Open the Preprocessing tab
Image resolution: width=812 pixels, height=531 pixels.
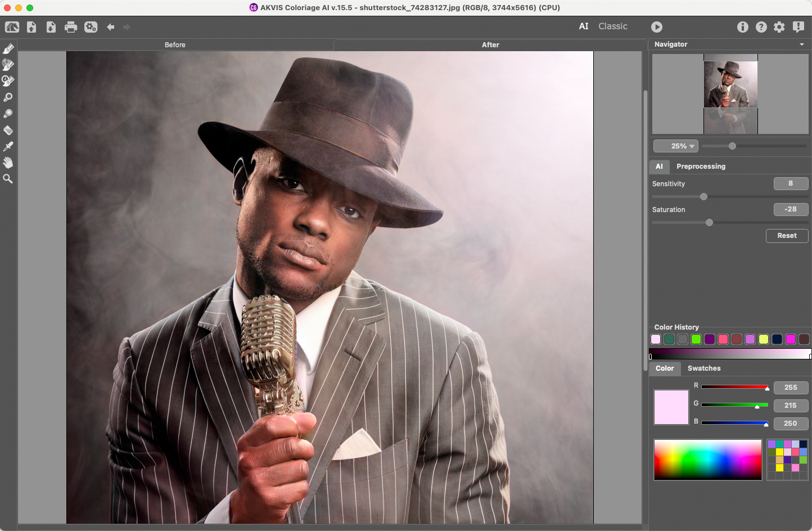[x=701, y=166]
